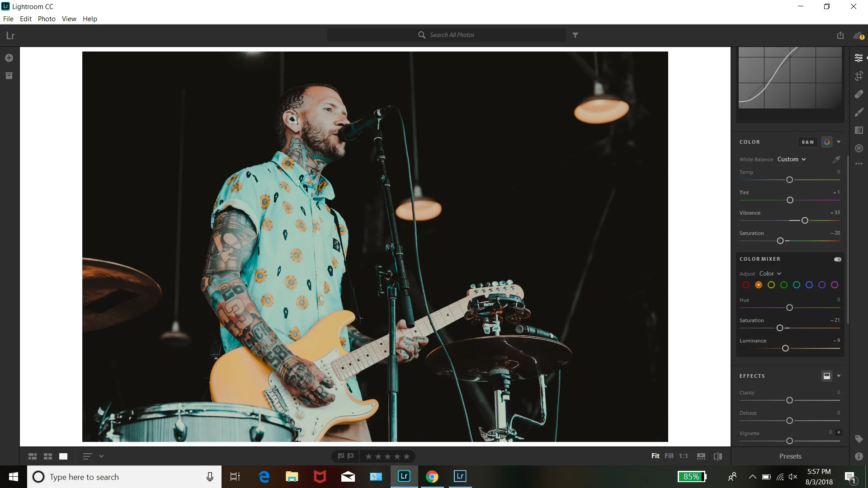Open the View menu
Viewport: 868px width, 488px height.
69,19
